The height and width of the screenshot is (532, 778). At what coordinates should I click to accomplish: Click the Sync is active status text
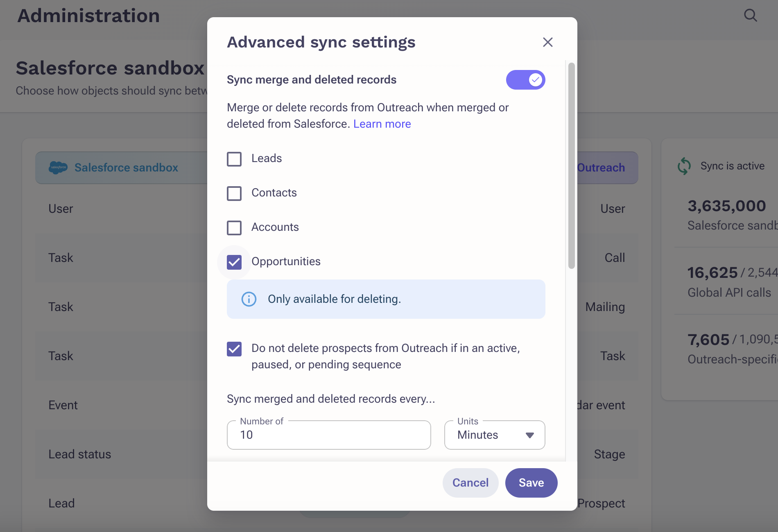coord(732,166)
